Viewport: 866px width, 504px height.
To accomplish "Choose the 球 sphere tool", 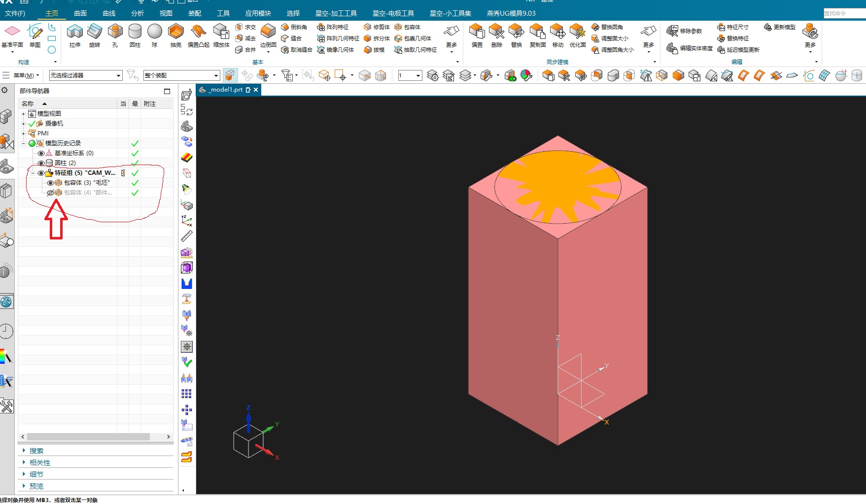I will click(x=155, y=35).
